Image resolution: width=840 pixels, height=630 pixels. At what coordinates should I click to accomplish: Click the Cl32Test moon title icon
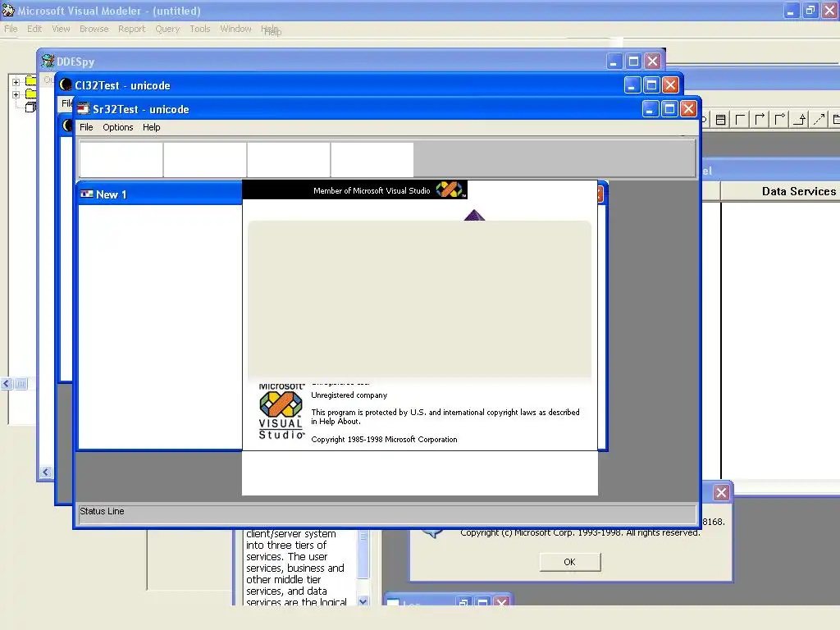tap(66, 84)
